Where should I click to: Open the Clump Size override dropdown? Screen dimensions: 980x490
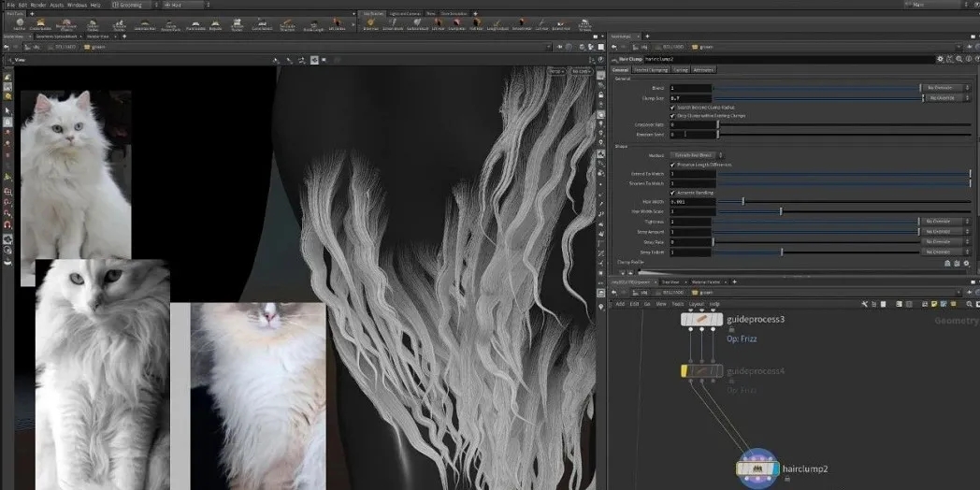click(948, 98)
